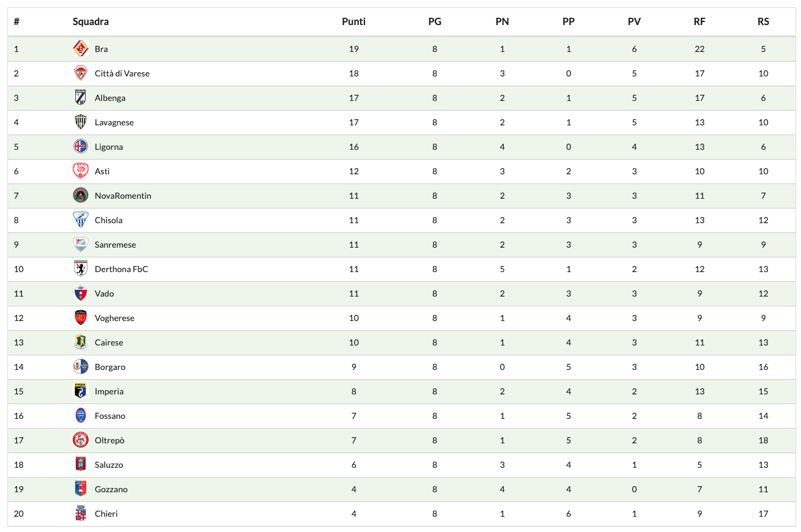
Task: Open the Sanremese team link
Action: [x=116, y=245]
